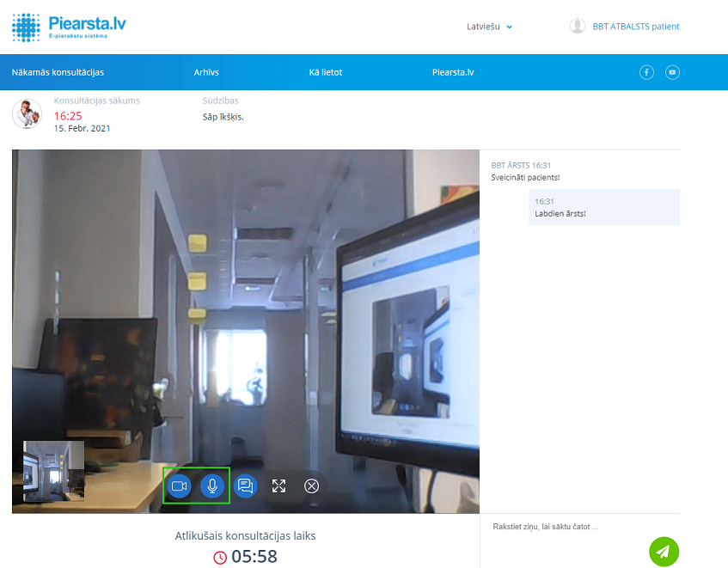Click the language dropdown chevron arrow
Image resolution: width=728 pixels, height=568 pixels.
[510, 27]
